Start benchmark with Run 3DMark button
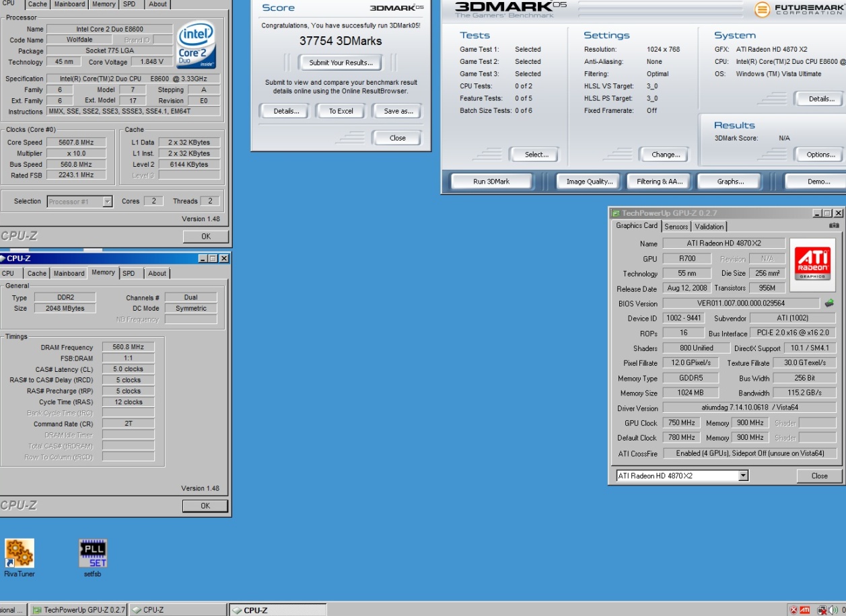846x616 pixels. point(491,182)
